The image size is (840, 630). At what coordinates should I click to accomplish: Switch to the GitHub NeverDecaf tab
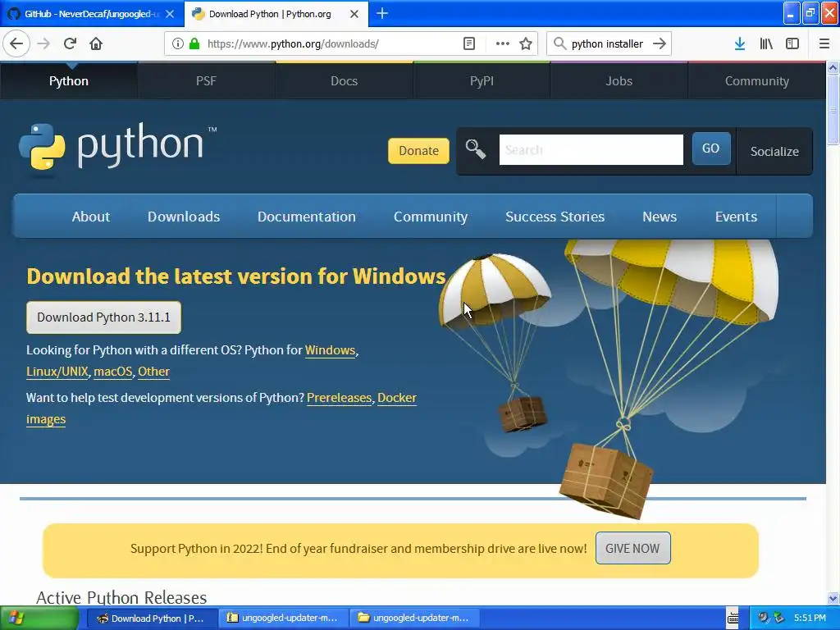click(x=91, y=14)
